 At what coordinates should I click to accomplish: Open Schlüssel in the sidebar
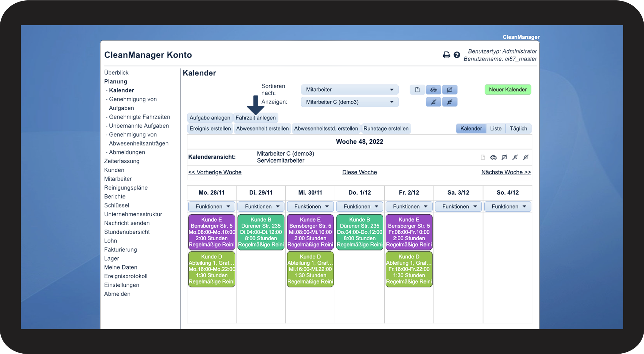coord(117,205)
